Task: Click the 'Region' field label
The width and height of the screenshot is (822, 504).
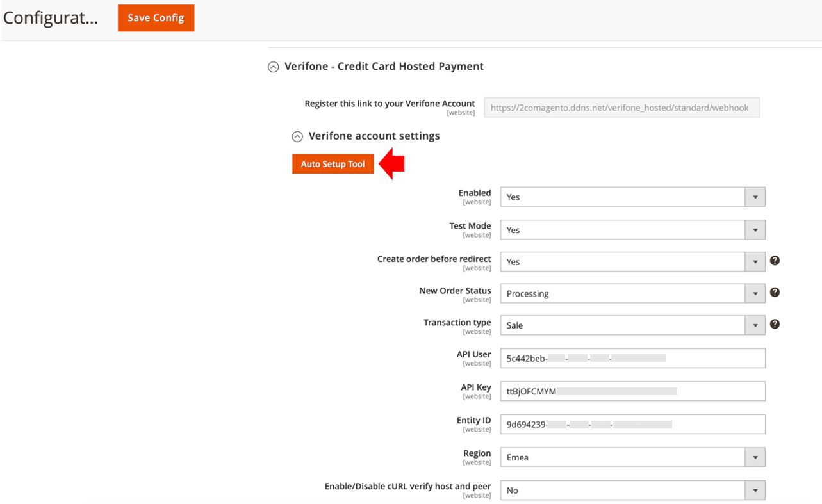Action: (x=477, y=453)
